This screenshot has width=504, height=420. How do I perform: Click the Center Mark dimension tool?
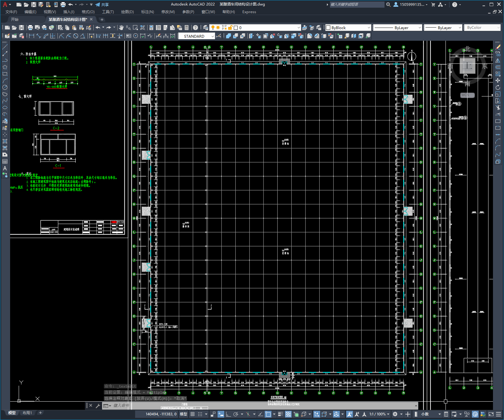pyautogui.click(x=136, y=36)
